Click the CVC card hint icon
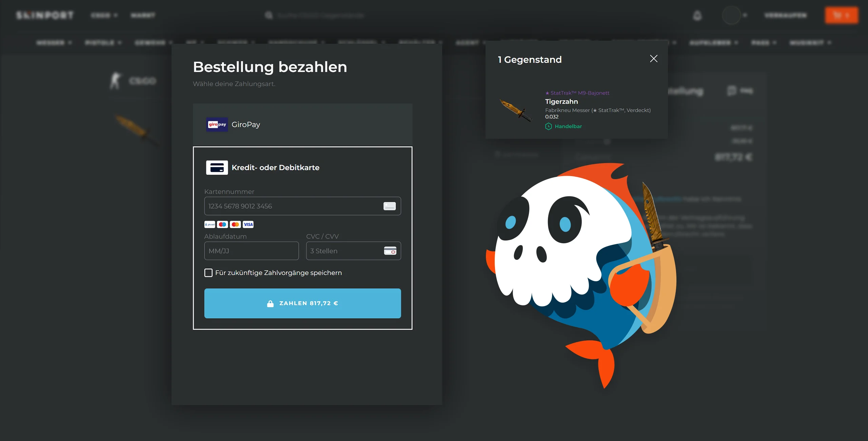The height and width of the screenshot is (441, 868). tap(390, 251)
